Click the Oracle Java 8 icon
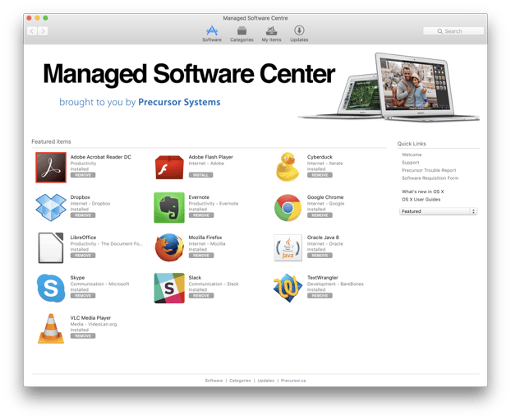 (x=288, y=248)
